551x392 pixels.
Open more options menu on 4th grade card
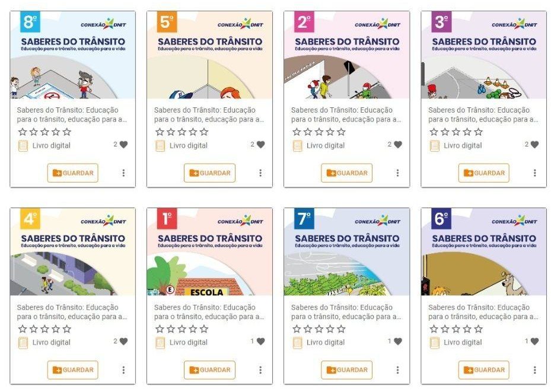(123, 370)
